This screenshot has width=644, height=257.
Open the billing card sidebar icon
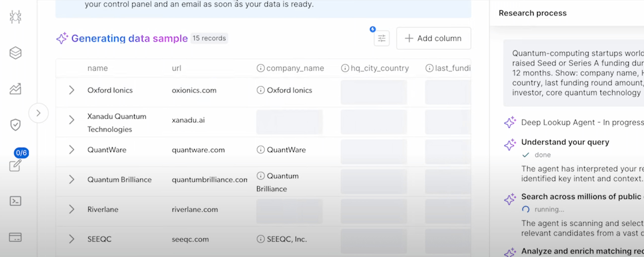click(x=15, y=237)
